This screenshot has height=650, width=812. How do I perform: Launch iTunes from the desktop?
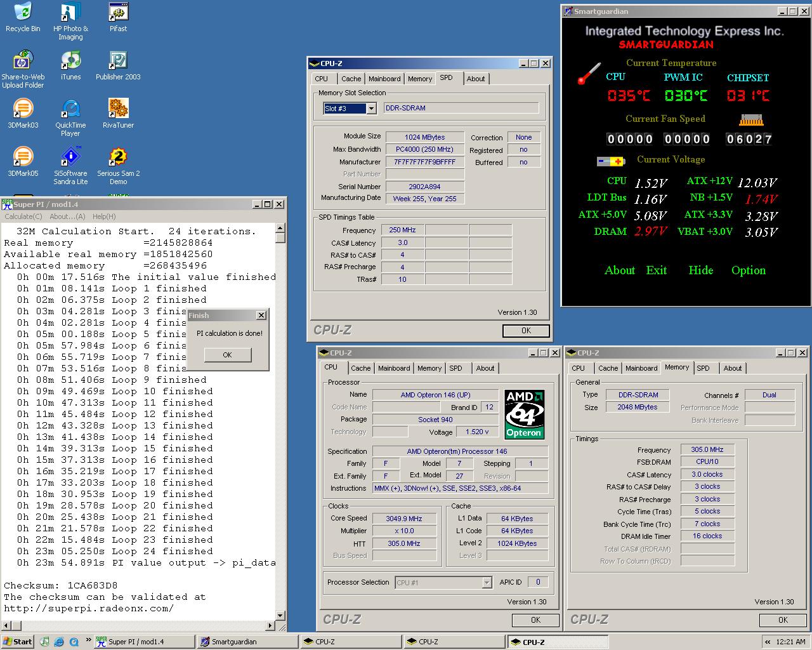click(70, 65)
